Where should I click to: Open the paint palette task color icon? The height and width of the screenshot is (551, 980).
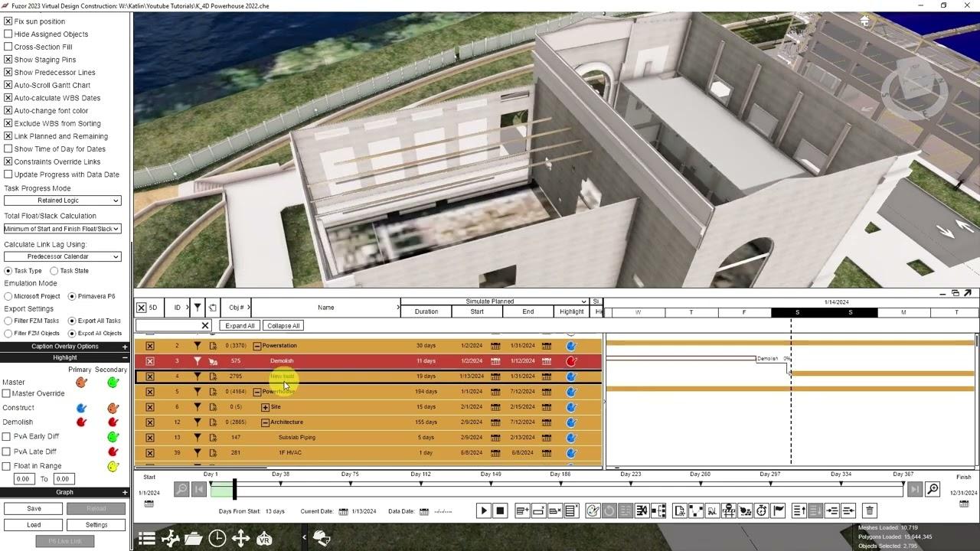pos(592,510)
